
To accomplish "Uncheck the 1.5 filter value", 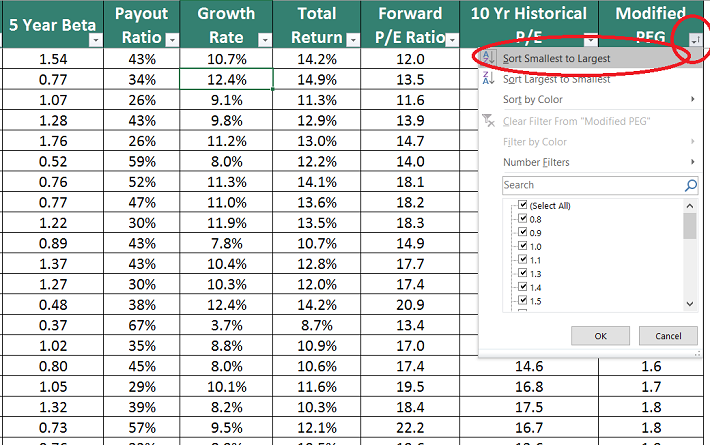I will click(522, 301).
